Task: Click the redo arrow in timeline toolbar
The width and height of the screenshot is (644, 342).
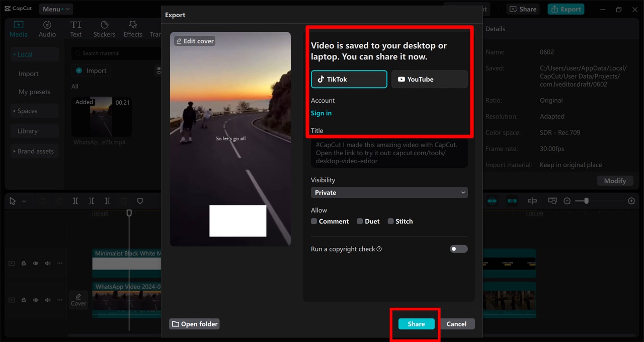Action: coord(59,201)
